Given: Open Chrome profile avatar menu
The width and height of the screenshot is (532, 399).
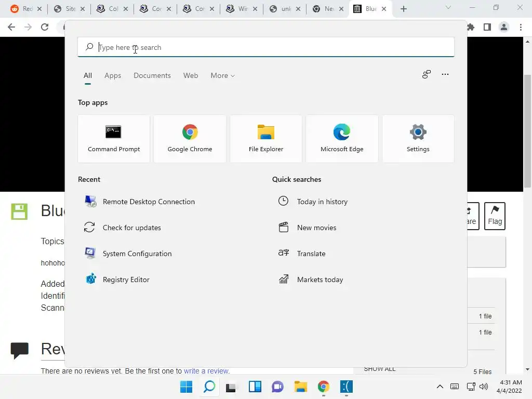Looking at the screenshot, I should (x=504, y=27).
